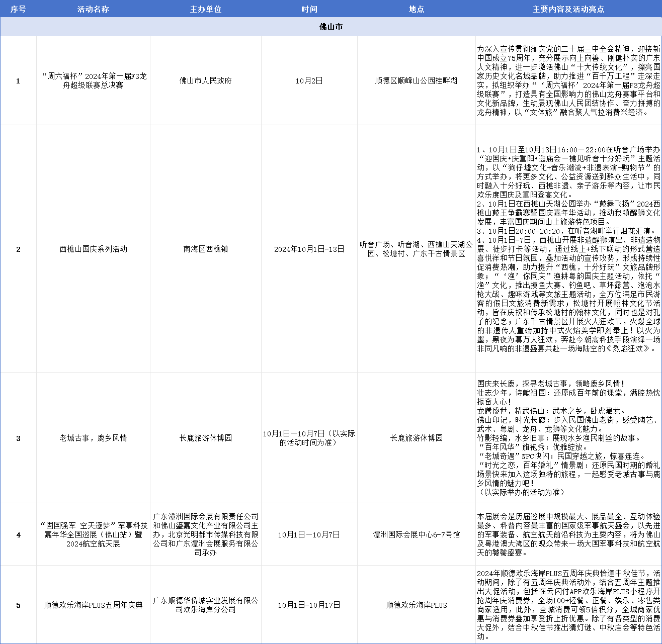Select the F3龙舟超级联赛总决赛 activity name cell
662x644 pixels.
[93, 80]
